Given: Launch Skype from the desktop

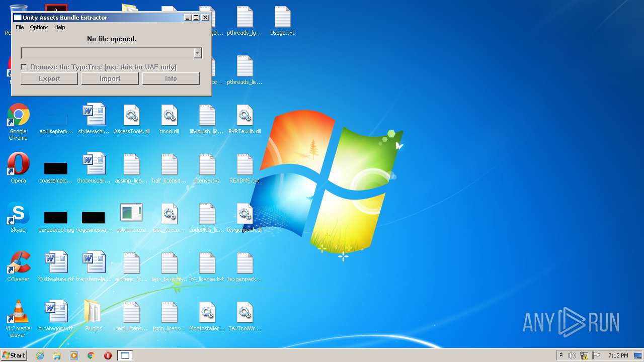Looking at the screenshot, I should (x=18, y=217).
